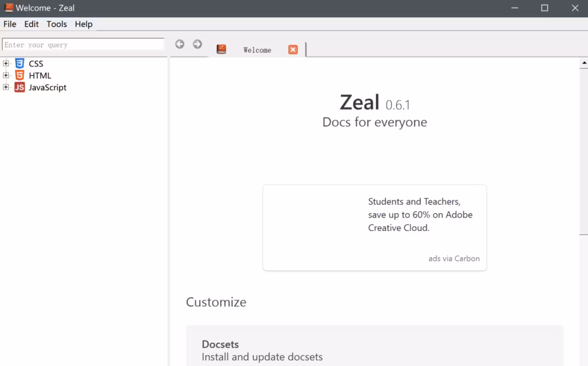Click the Zeal book icon on tab
This screenshot has width=588, height=366.
pyautogui.click(x=221, y=49)
